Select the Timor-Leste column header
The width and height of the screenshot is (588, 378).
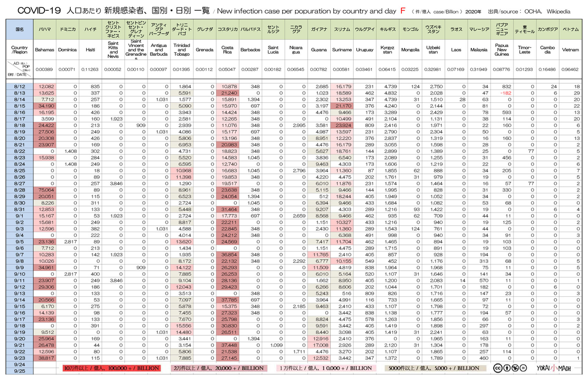click(525, 50)
